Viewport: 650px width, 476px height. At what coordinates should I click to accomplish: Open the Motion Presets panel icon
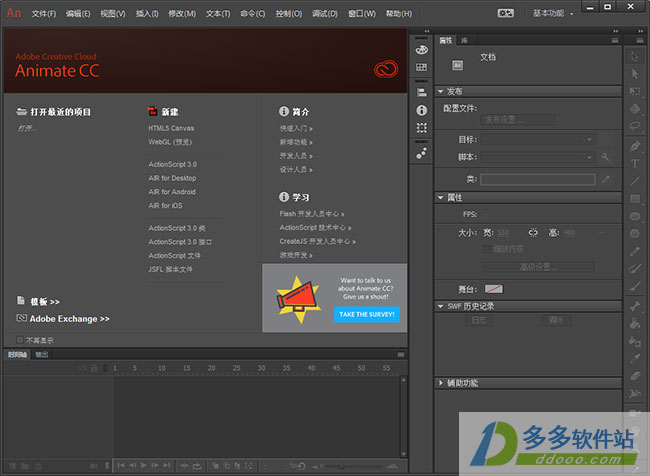(x=422, y=153)
